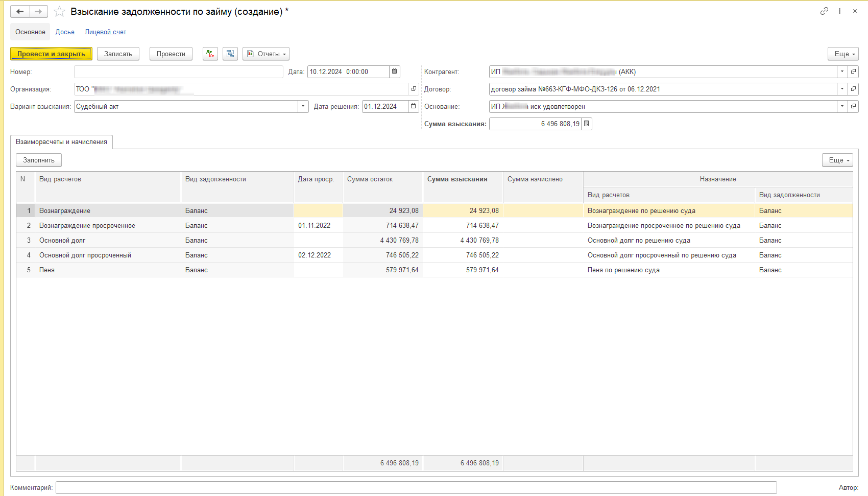Select the Вознаграждение просроченное row cell
Screen dimensions: 868x496
[x=108, y=225]
